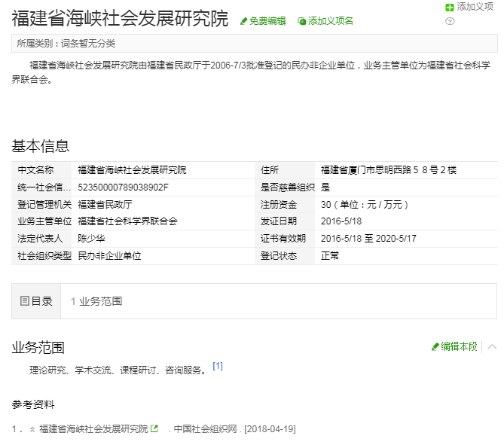504x448 pixels.
Task: Click the pencil icon beside 编辑本段
Action: [x=435, y=347]
